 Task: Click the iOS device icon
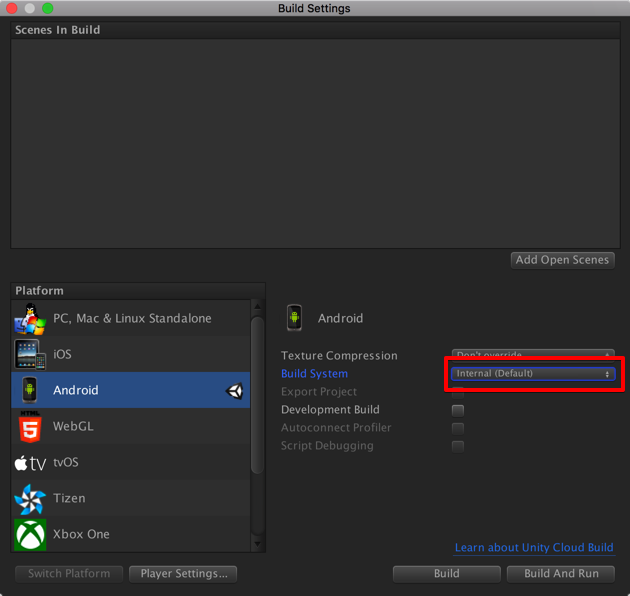point(30,354)
